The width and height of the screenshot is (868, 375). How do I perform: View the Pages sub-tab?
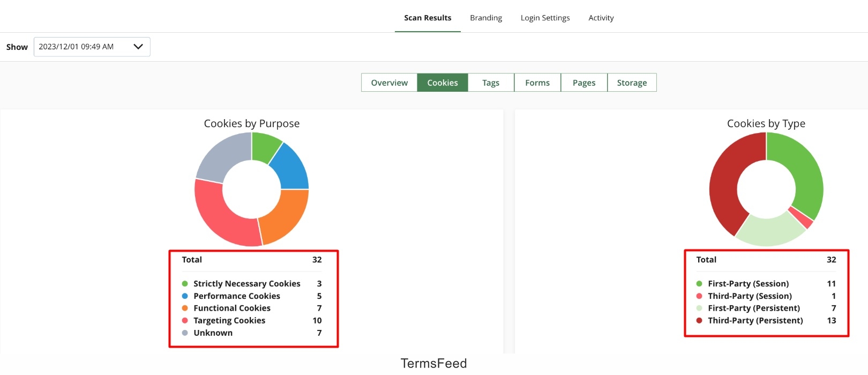[x=584, y=83]
